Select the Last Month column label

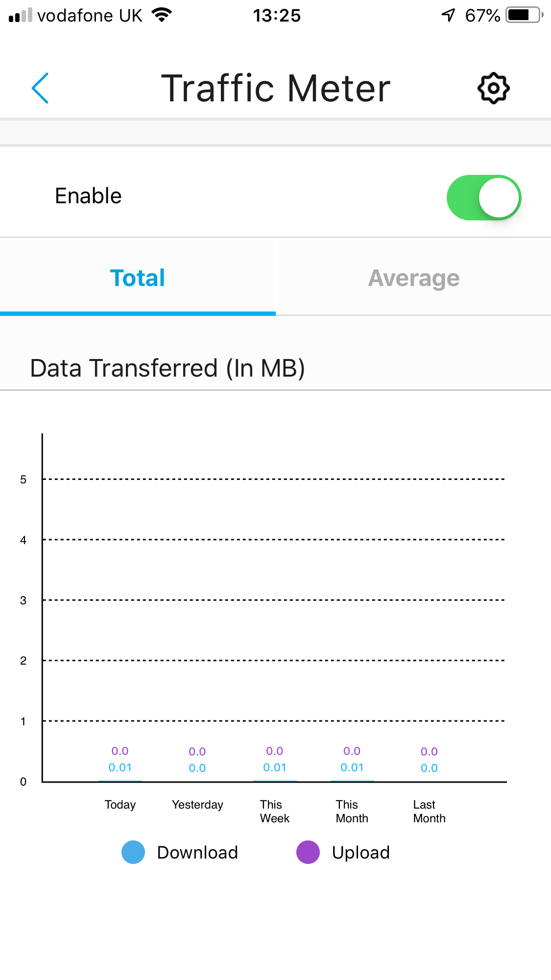click(429, 812)
